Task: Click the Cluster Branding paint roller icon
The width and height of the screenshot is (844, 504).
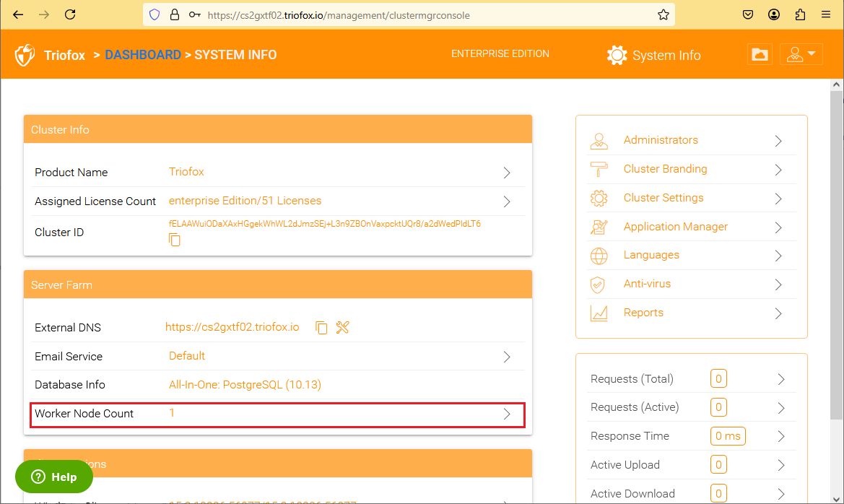Action: coord(599,170)
